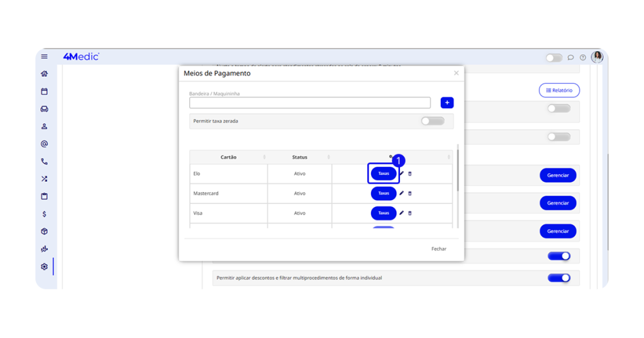The width and height of the screenshot is (644, 338).
Task: Click the blue plus add button
Action: (447, 103)
